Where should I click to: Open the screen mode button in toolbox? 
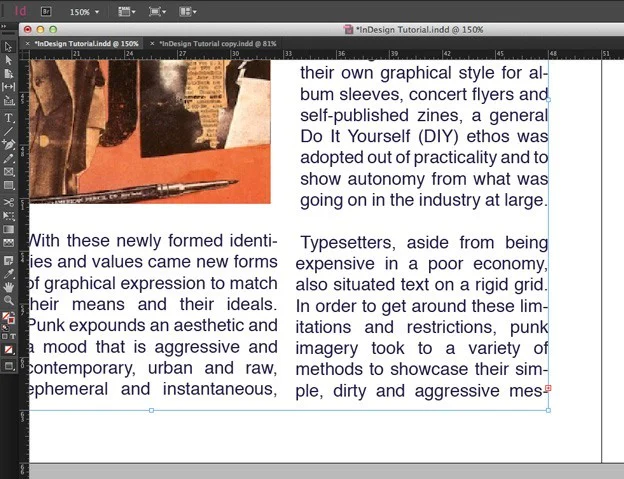[8, 366]
